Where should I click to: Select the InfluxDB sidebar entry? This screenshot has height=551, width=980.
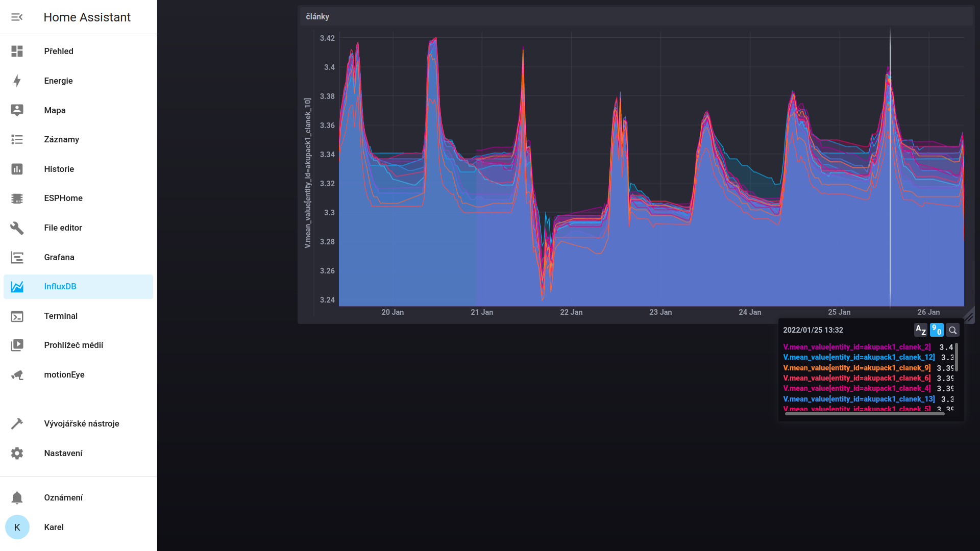point(60,287)
